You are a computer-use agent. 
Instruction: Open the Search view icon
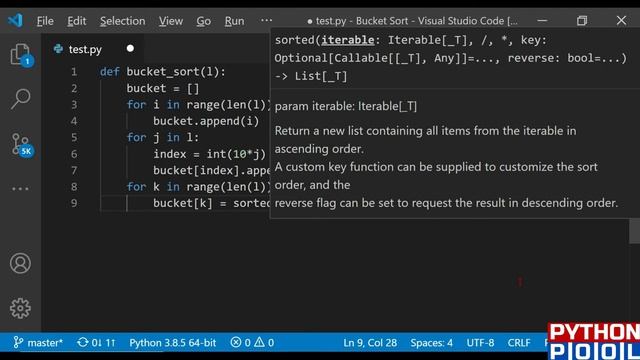click(x=20, y=99)
